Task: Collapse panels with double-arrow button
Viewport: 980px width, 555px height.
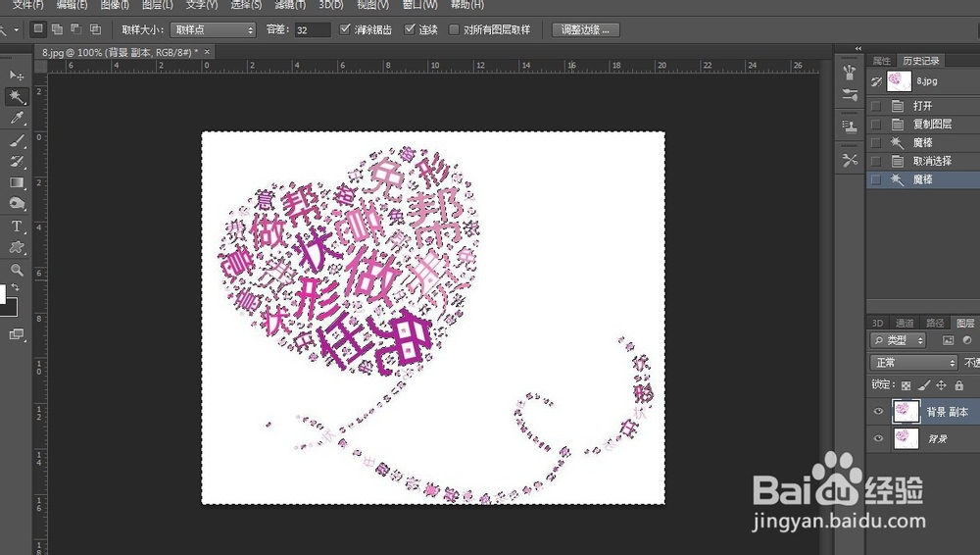Action: pyautogui.click(x=858, y=48)
